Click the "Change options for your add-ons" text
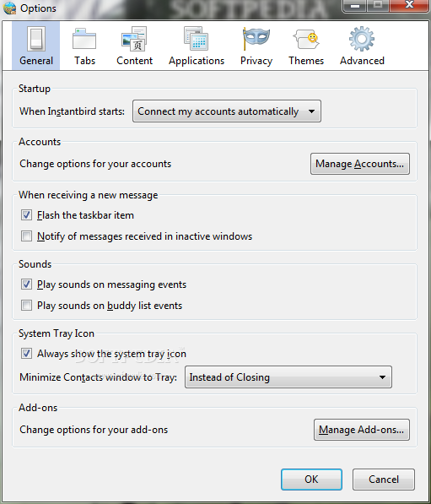 94,430
